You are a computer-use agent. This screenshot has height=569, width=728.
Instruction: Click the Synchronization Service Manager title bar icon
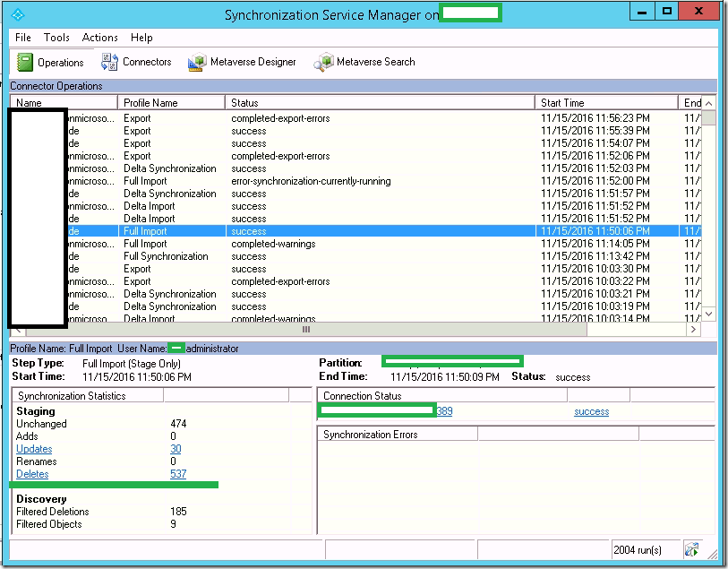(x=18, y=15)
